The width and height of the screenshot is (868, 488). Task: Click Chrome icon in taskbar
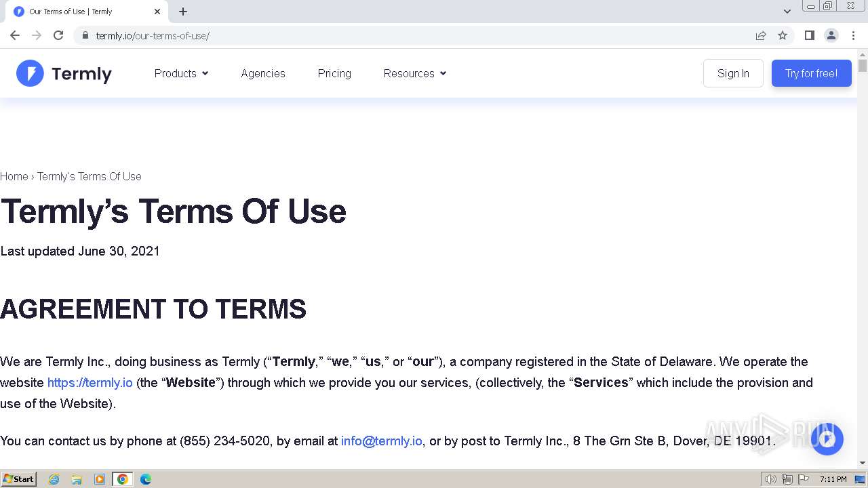pos(123,479)
